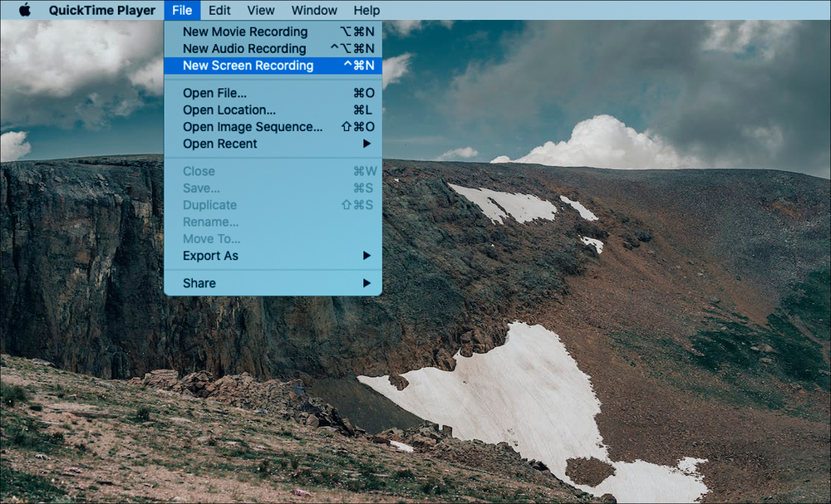The height and width of the screenshot is (504, 831).
Task: Open the QuickTime Player app menu
Action: click(x=101, y=10)
